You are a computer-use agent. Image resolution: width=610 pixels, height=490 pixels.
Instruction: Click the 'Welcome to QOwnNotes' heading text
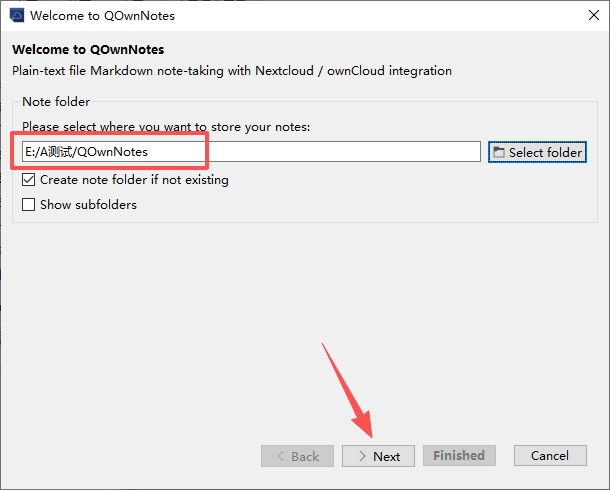88,50
